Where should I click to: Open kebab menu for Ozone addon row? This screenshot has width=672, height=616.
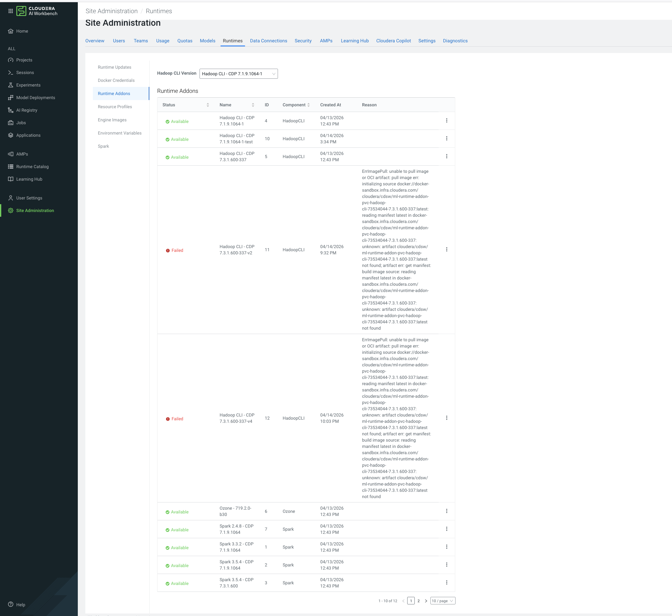[446, 511]
